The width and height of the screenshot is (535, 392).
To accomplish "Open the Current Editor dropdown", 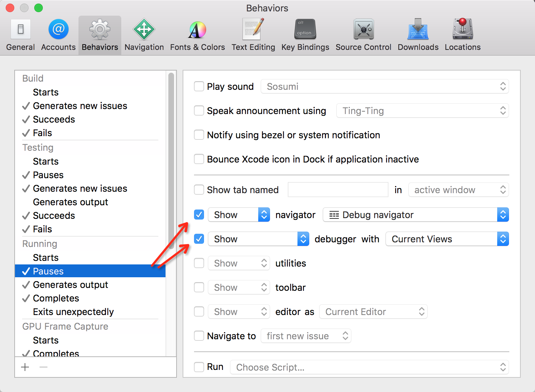I will (373, 311).
